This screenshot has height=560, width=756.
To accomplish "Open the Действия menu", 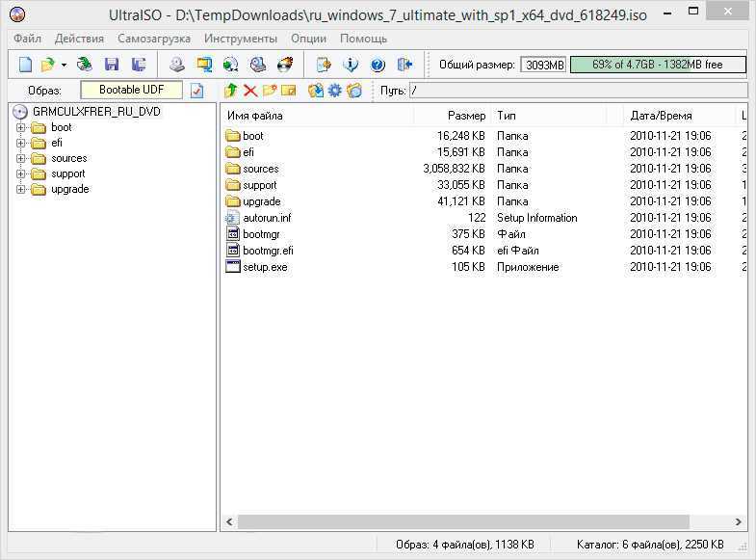I will (x=79, y=39).
